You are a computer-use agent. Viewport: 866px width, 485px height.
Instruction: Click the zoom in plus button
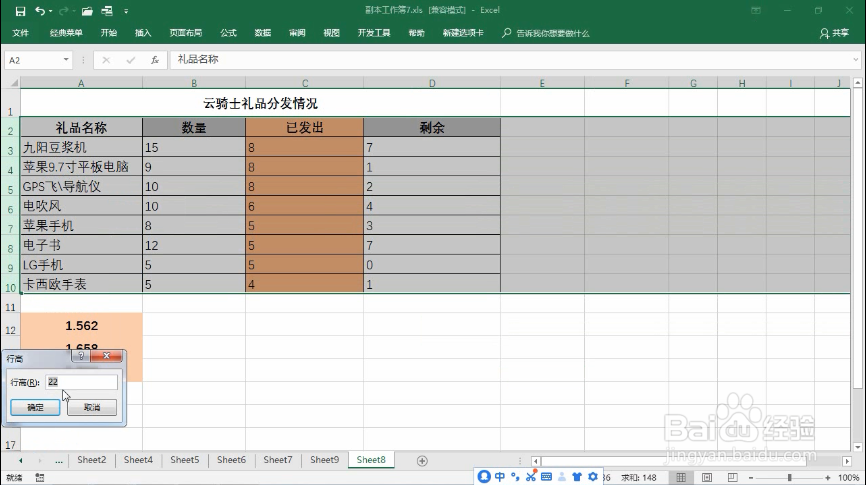pos(827,478)
